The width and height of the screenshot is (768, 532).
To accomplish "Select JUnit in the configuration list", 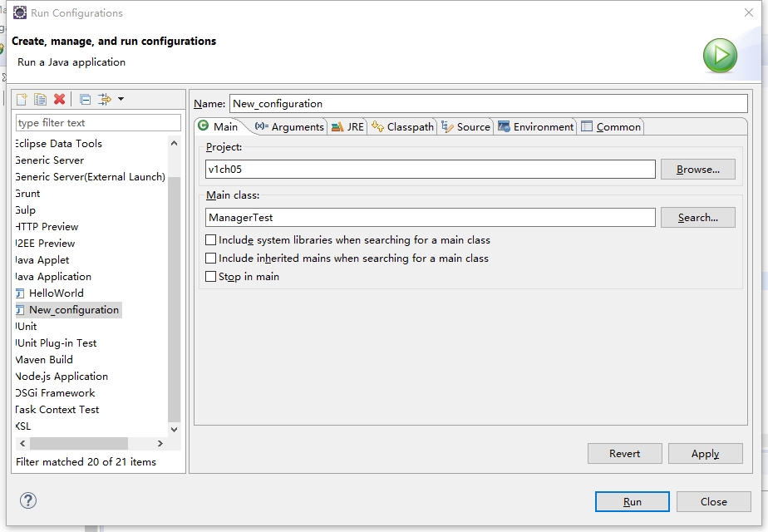I will click(x=26, y=327).
